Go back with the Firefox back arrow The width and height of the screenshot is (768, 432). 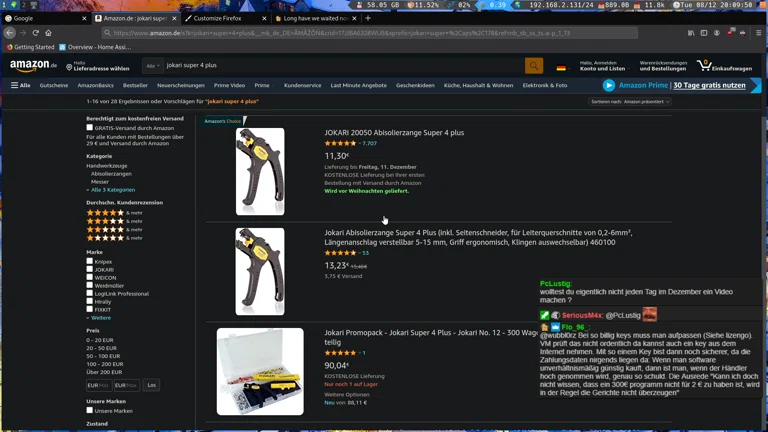pyautogui.click(x=10, y=33)
